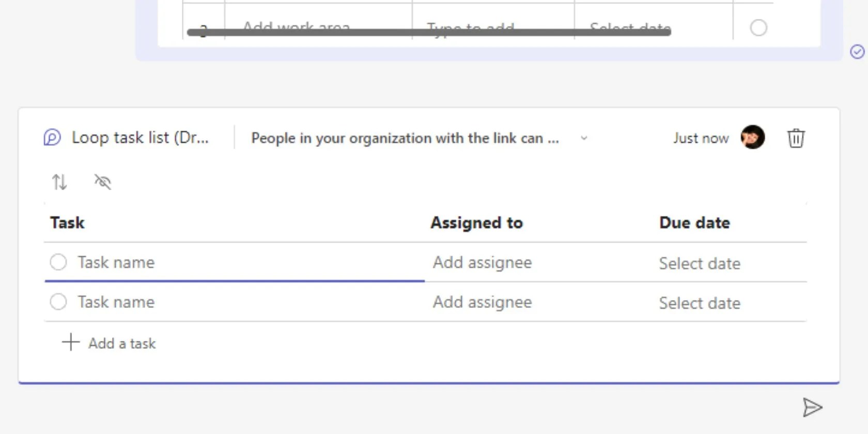Click the Loop task list title
This screenshot has height=434, width=868.
pos(141,137)
